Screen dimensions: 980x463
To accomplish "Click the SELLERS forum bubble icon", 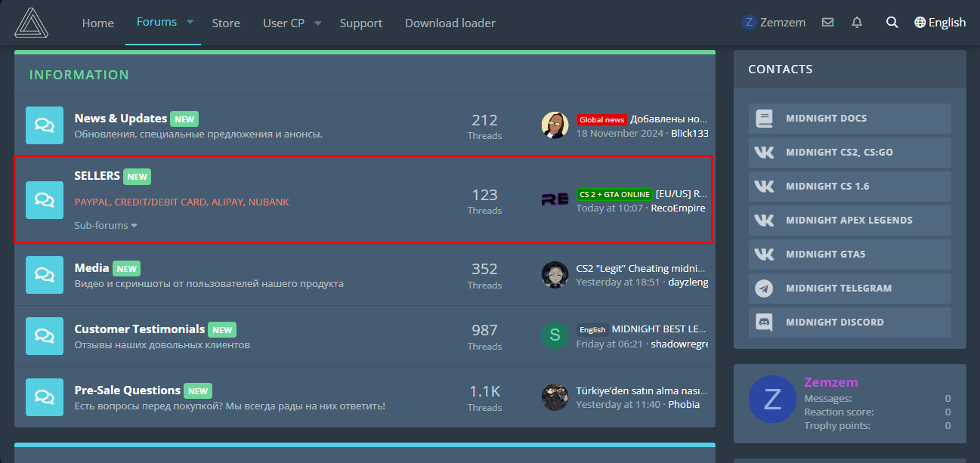I will tap(45, 200).
